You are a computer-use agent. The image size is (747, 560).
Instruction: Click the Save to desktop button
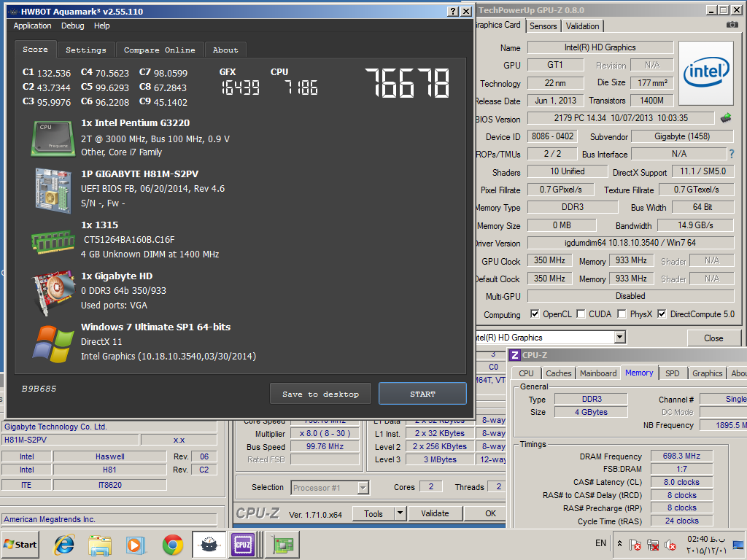coord(320,394)
